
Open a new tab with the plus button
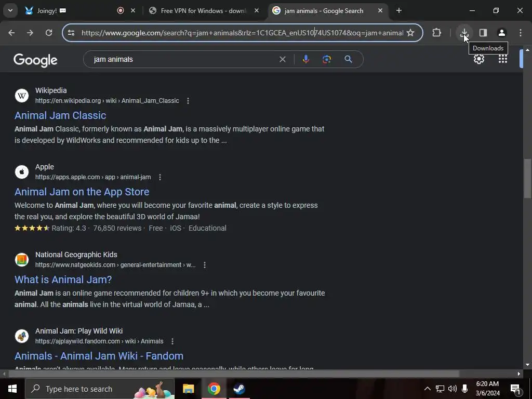(399, 10)
